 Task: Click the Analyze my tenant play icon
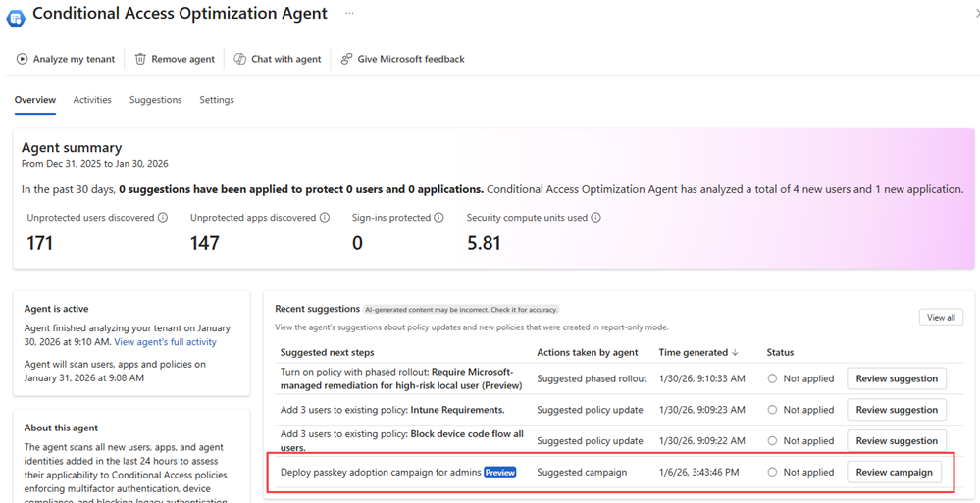22,59
